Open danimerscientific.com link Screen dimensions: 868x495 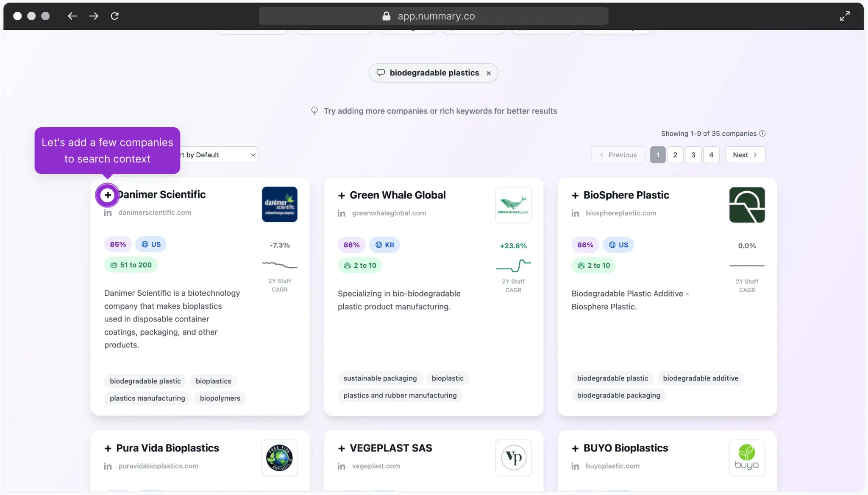click(155, 213)
